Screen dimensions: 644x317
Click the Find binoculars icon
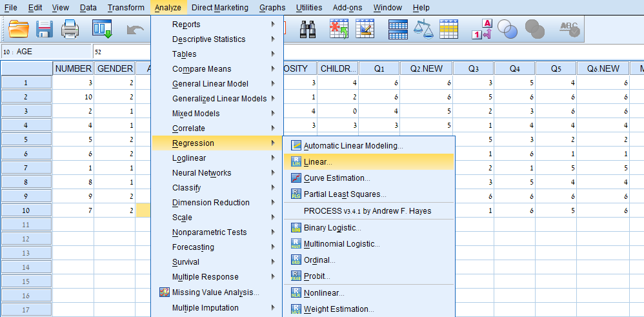pos(308,29)
